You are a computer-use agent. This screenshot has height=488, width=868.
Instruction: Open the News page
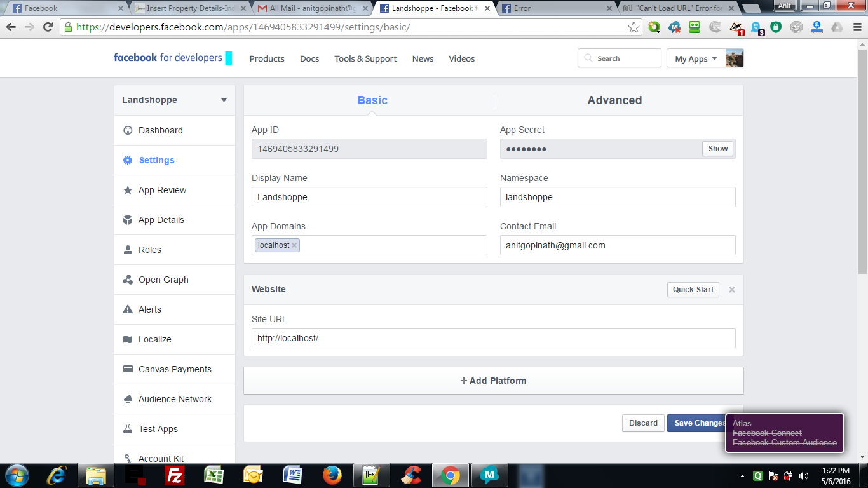(423, 58)
